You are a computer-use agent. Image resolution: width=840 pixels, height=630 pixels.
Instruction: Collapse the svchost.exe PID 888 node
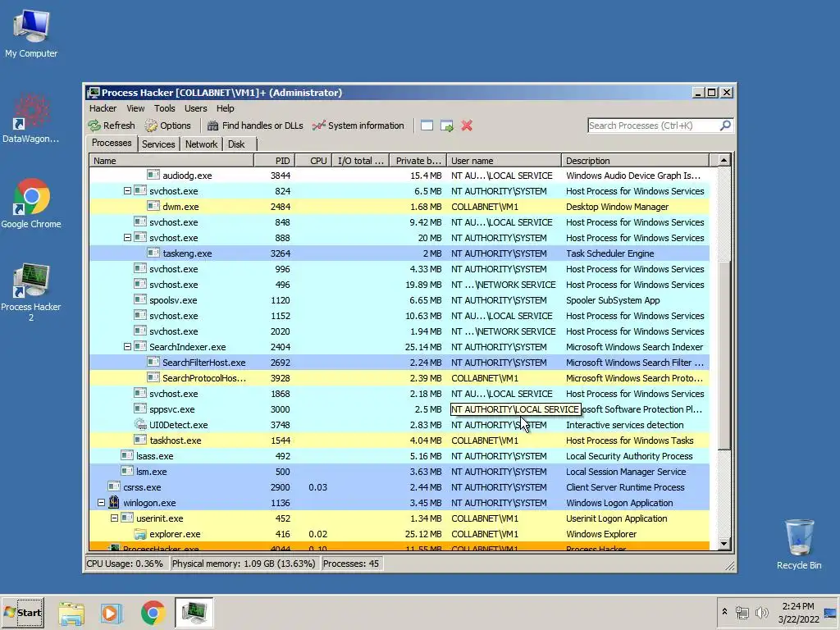(x=127, y=237)
